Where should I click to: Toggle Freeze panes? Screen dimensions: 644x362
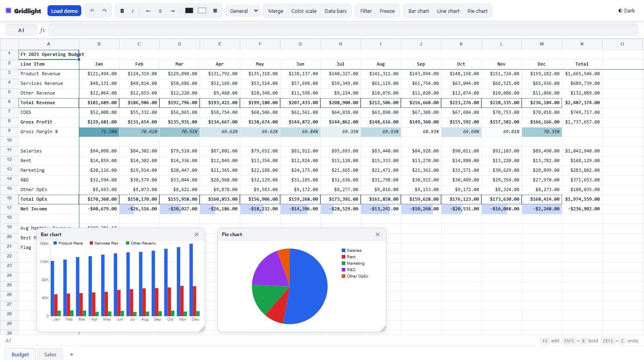click(x=387, y=11)
